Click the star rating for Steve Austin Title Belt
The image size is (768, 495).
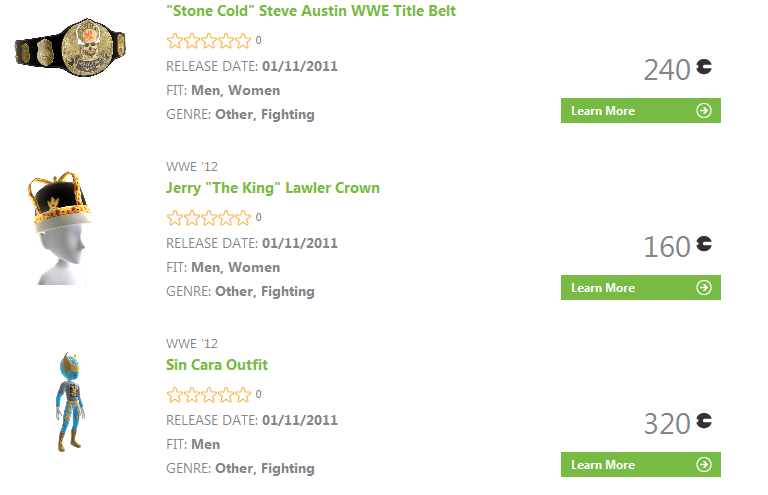point(209,41)
